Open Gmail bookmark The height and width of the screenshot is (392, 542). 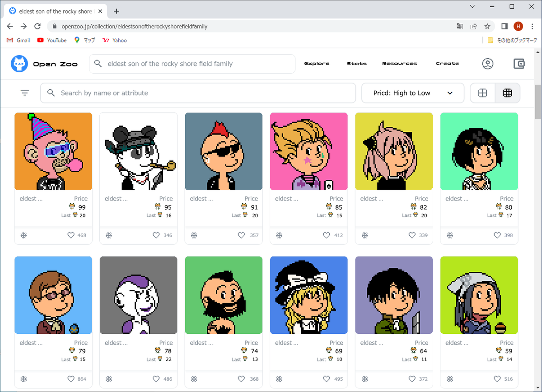(19, 40)
